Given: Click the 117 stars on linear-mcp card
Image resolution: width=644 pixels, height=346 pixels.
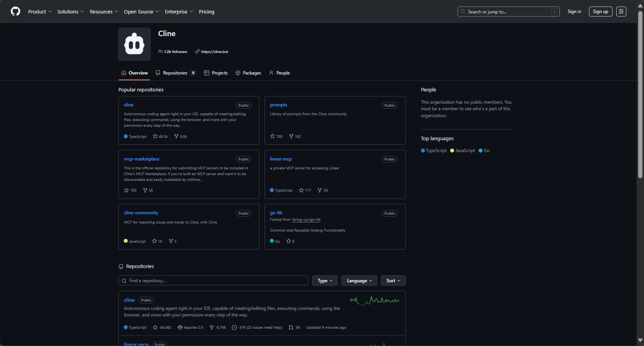Looking at the screenshot, I should (305, 190).
